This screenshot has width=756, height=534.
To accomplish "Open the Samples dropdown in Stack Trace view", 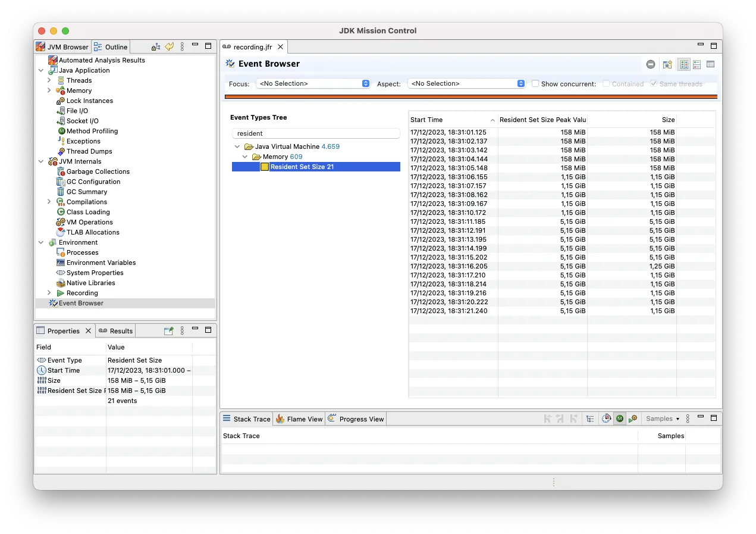I will [x=663, y=419].
